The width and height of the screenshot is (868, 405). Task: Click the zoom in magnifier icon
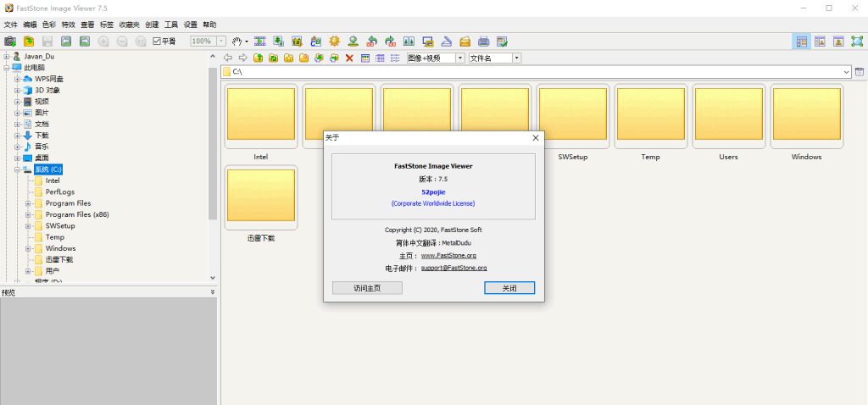click(x=103, y=41)
